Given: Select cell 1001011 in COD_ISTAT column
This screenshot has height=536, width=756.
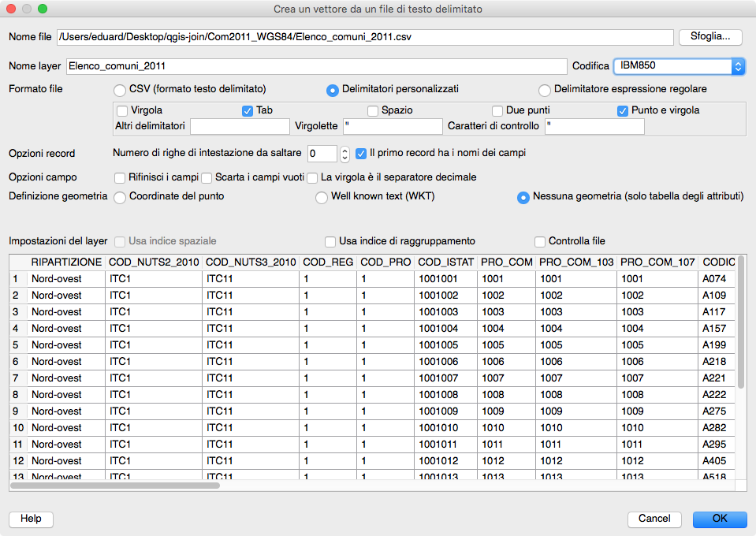Looking at the screenshot, I should (446, 445).
